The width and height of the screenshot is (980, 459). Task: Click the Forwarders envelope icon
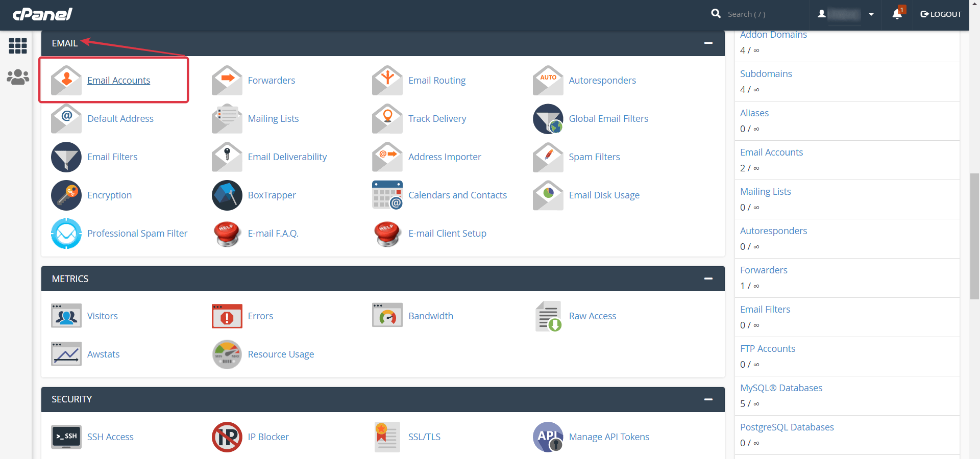click(x=227, y=81)
